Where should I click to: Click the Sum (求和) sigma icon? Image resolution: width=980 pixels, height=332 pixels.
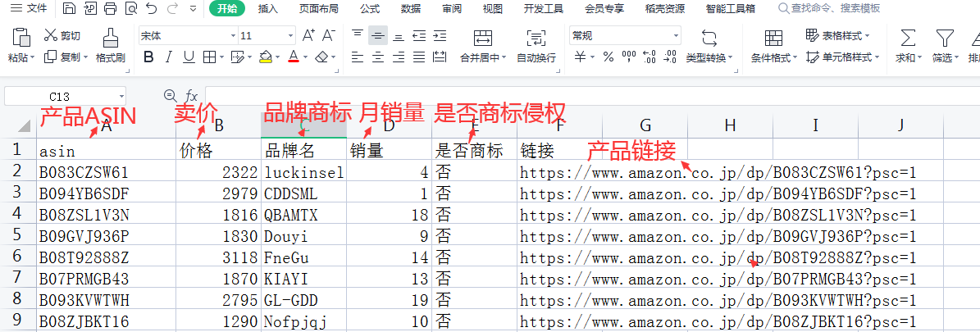click(907, 38)
